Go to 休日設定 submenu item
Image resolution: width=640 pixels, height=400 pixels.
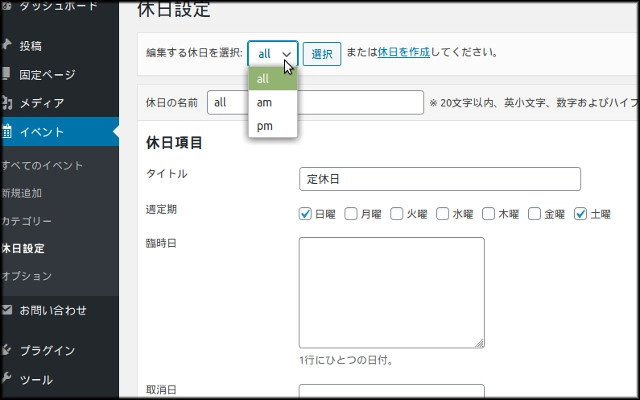click(23, 249)
